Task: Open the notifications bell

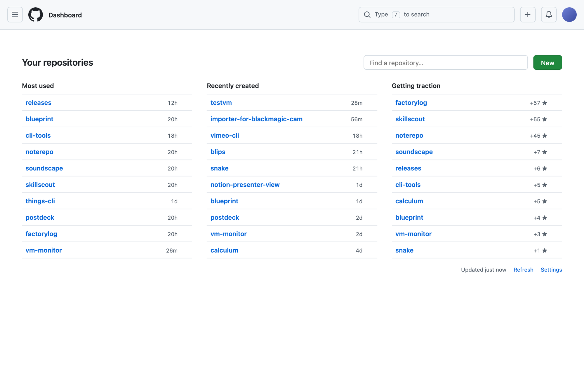Action: point(549,15)
